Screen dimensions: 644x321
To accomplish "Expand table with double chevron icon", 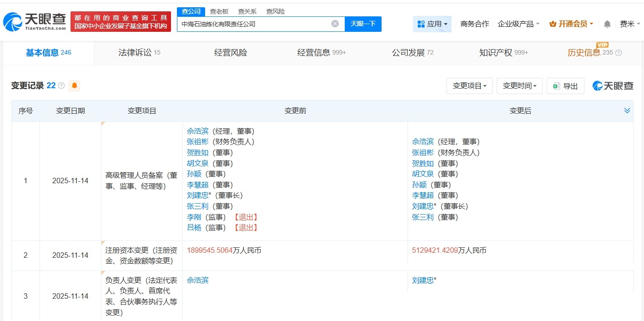I will coord(627,110).
